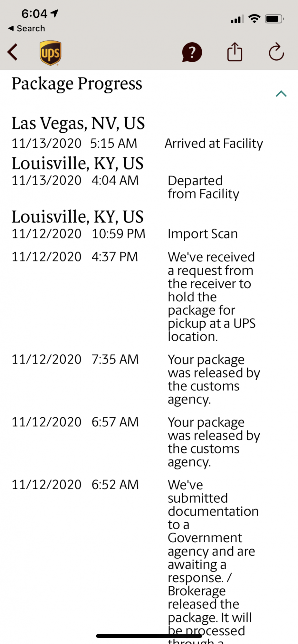Tap the battery status icon
This screenshot has height=644, width=298.
click(274, 19)
